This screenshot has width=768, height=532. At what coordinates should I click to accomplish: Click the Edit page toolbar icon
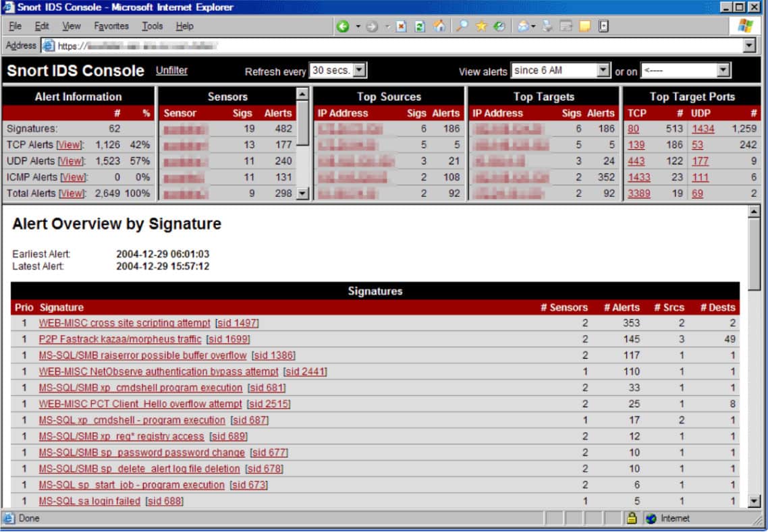[566, 26]
